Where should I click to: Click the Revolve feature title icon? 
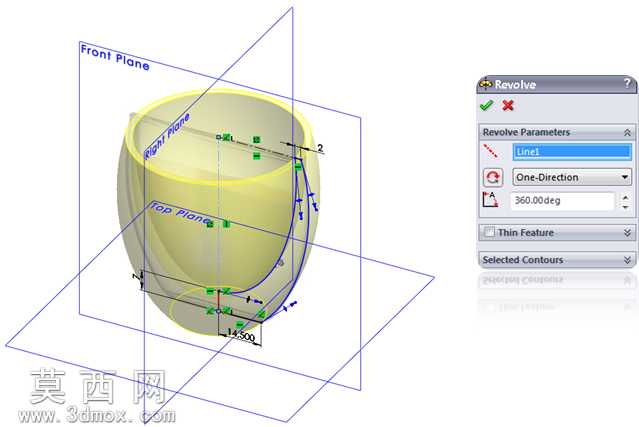click(486, 84)
